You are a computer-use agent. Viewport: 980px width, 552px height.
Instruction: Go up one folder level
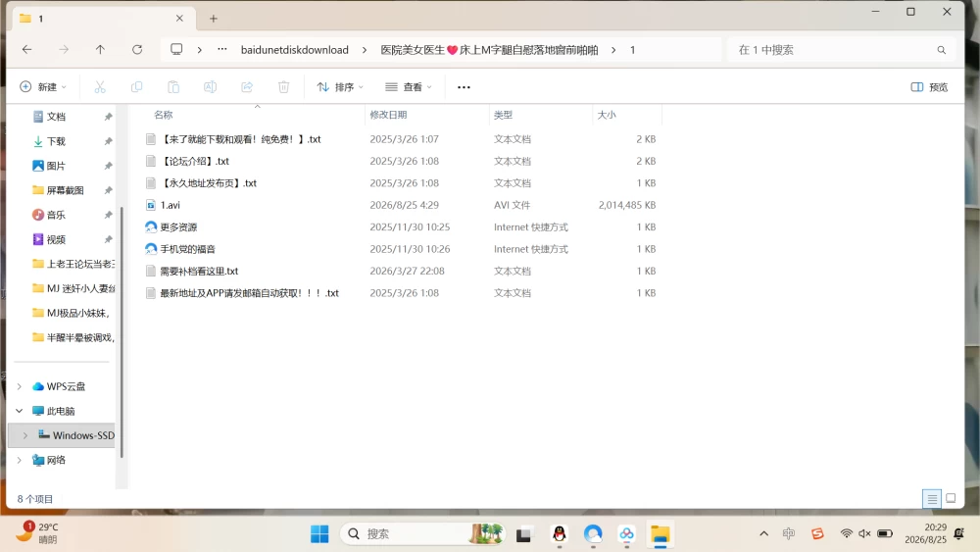(x=100, y=49)
